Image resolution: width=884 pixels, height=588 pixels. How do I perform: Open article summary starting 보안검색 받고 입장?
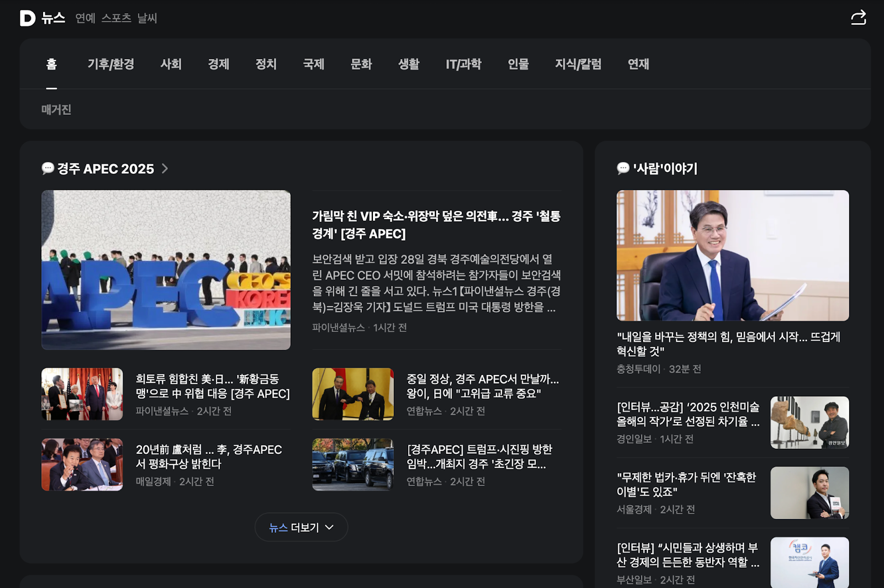(436, 283)
